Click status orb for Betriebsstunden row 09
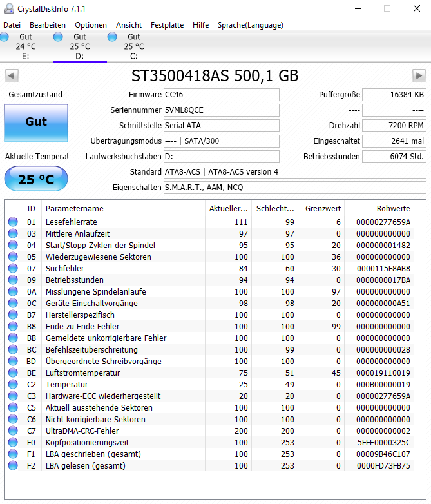 13,280
